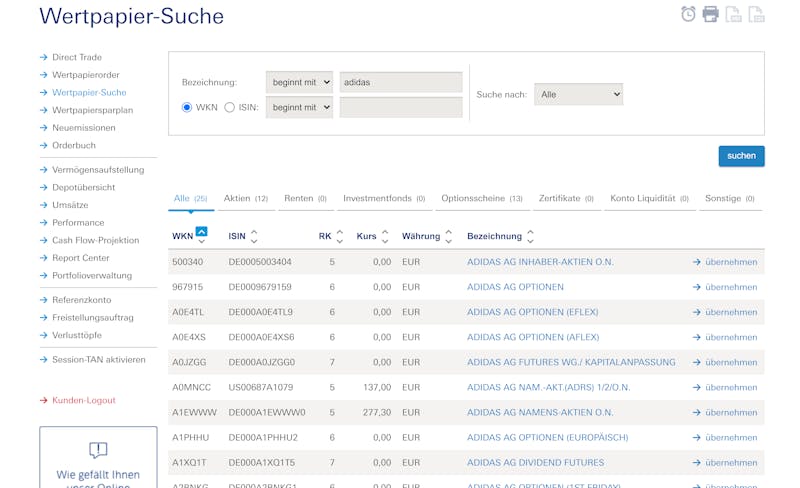Open ADIDAS AG INHABER-AKTIEN O.N. link

[540, 262]
